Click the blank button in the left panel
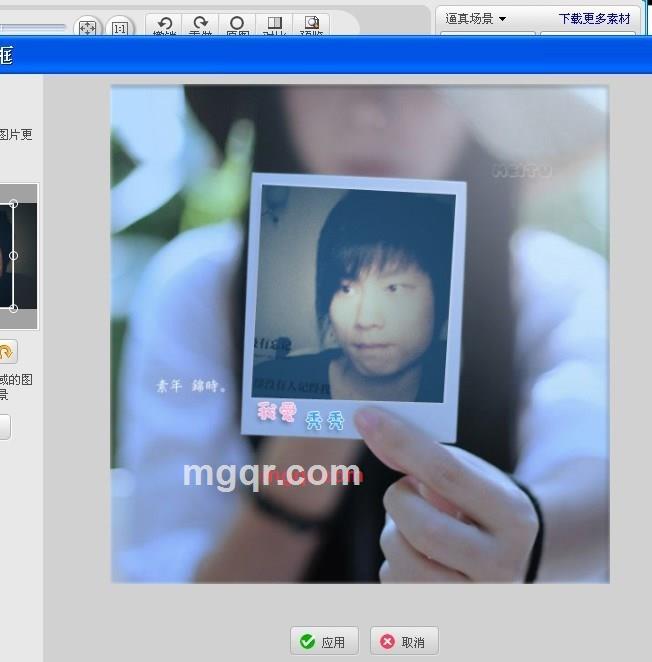The width and height of the screenshot is (652, 662). coord(4,428)
